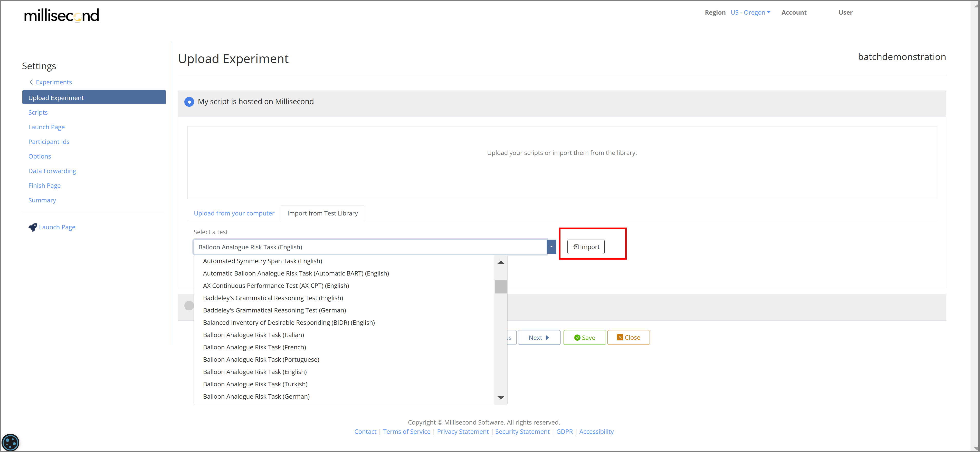Open Participant Ids in the settings sidebar

(49, 142)
